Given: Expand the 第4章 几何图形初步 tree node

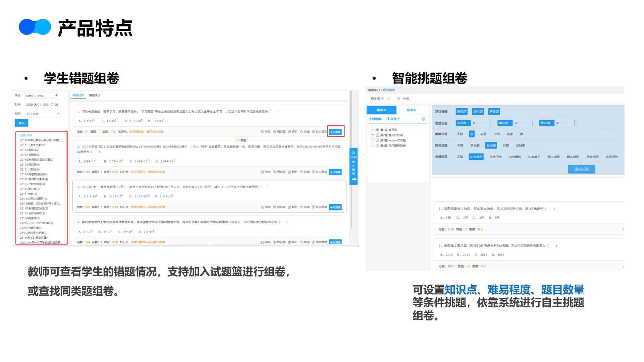Looking at the screenshot, I should 373,145.
